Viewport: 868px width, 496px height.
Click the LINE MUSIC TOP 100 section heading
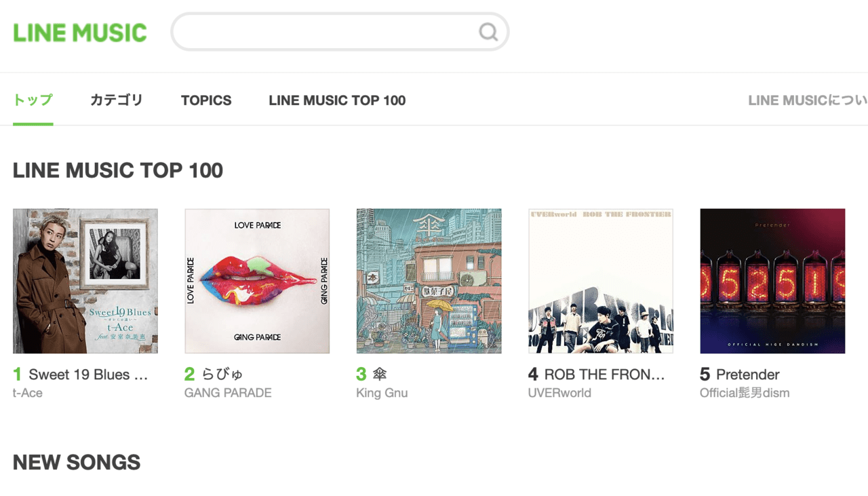[x=118, y=170]
